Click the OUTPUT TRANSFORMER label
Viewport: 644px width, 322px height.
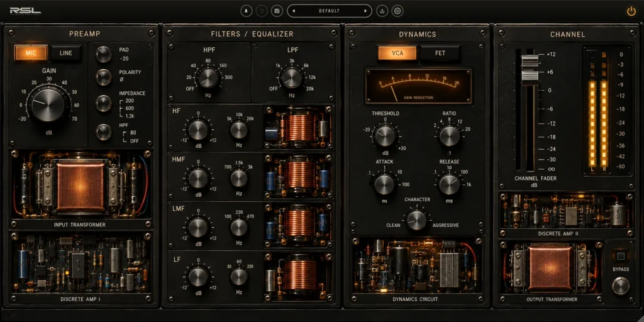(x=552, y=299)
